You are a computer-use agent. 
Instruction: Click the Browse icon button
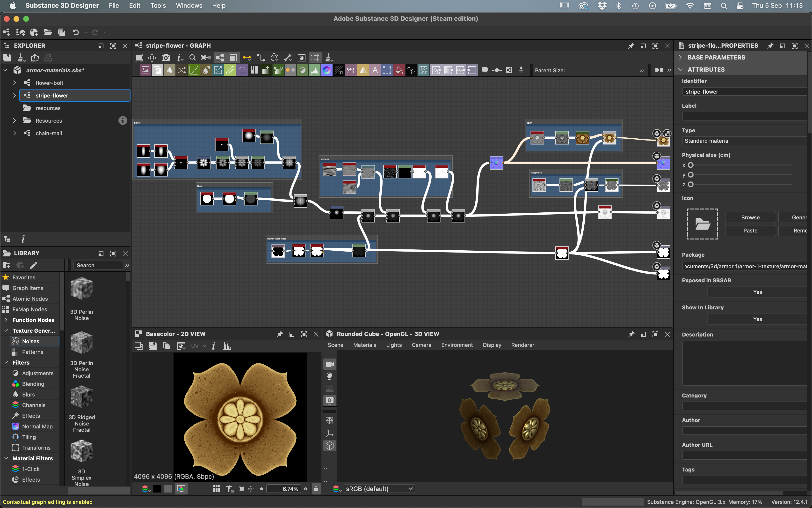[750, 217]
